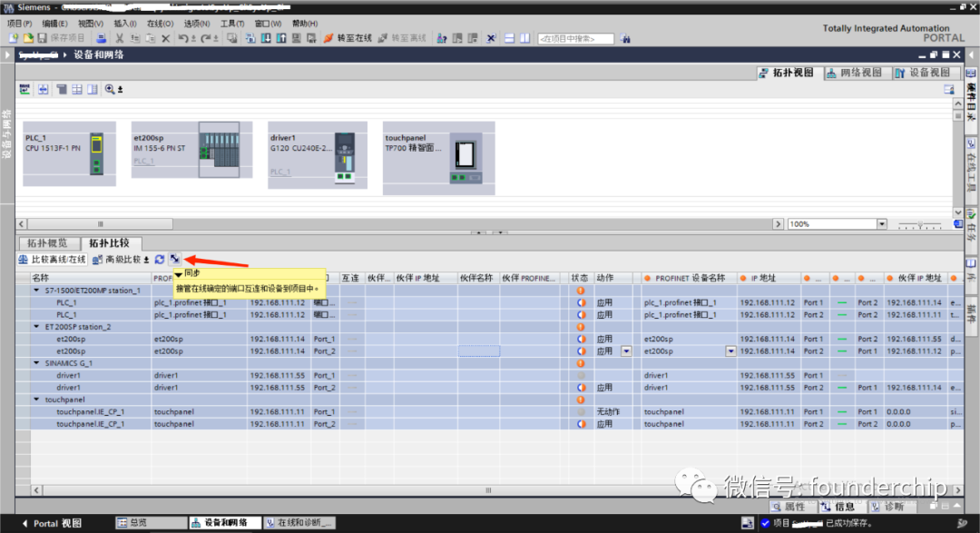
Task: Click the upload from device icon
Action: pos(281,38)
